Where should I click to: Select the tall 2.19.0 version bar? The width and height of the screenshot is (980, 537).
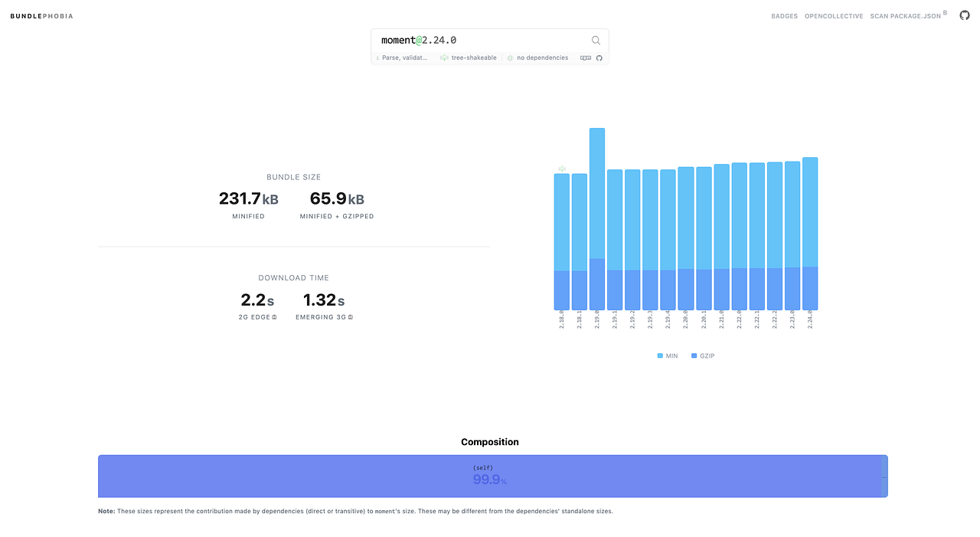coord(597,219)
